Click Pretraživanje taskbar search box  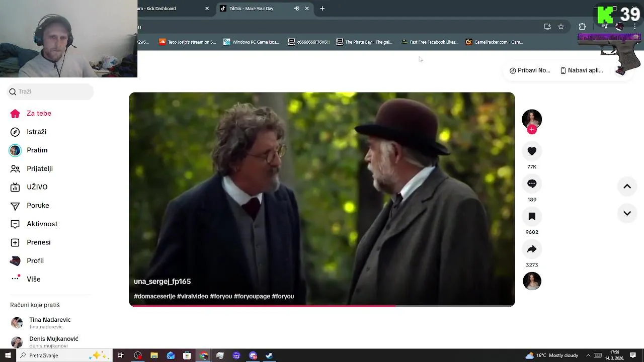point(64,355)
